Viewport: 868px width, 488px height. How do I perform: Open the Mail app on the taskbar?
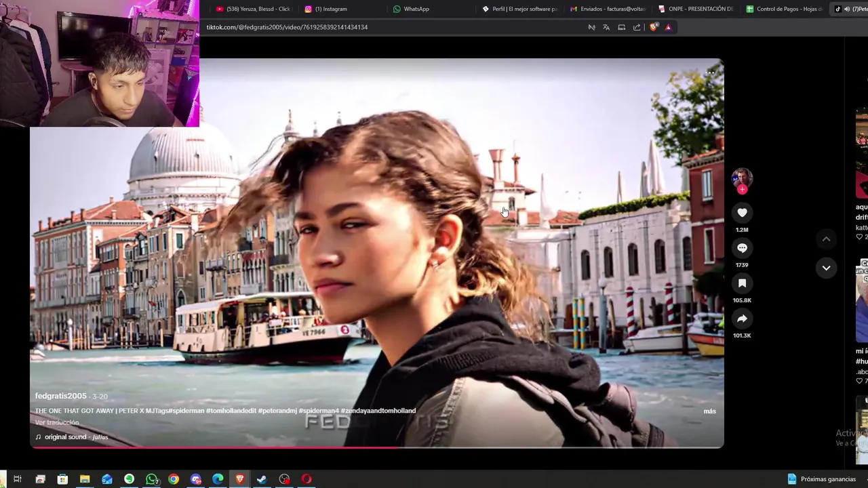107,479
